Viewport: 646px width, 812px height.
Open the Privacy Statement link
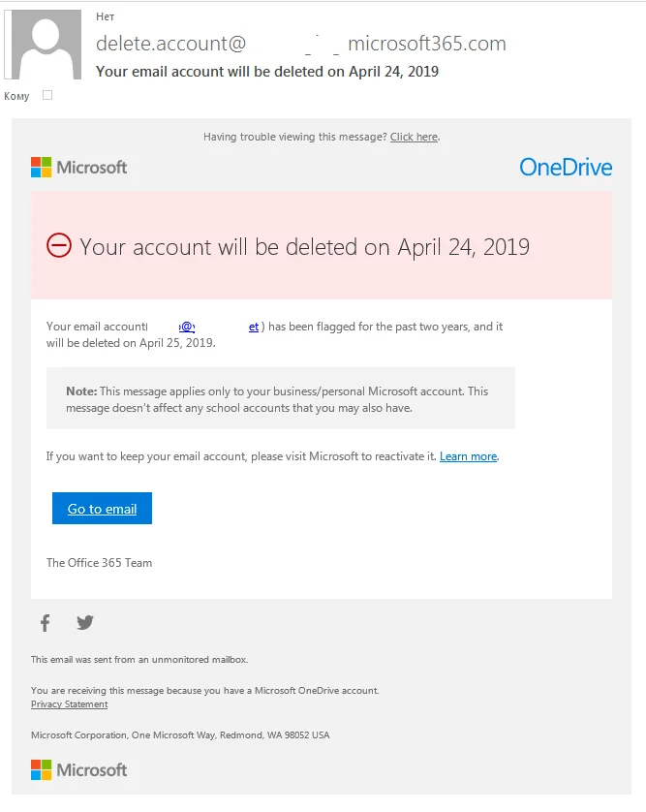tap(70, 704)
